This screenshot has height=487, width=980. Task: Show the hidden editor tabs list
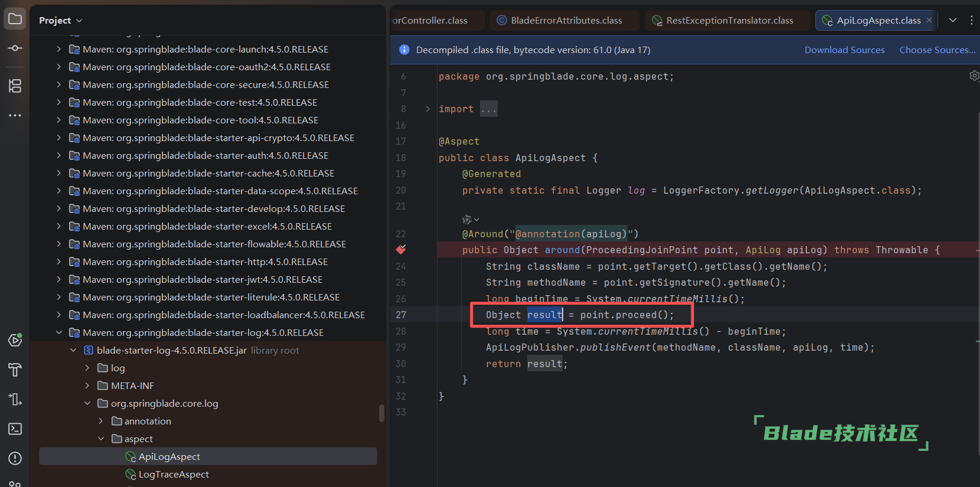point(953,20)
